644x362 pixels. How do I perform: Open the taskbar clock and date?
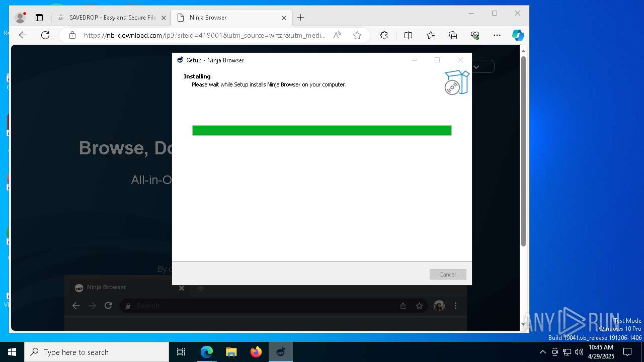click(601, 352)
